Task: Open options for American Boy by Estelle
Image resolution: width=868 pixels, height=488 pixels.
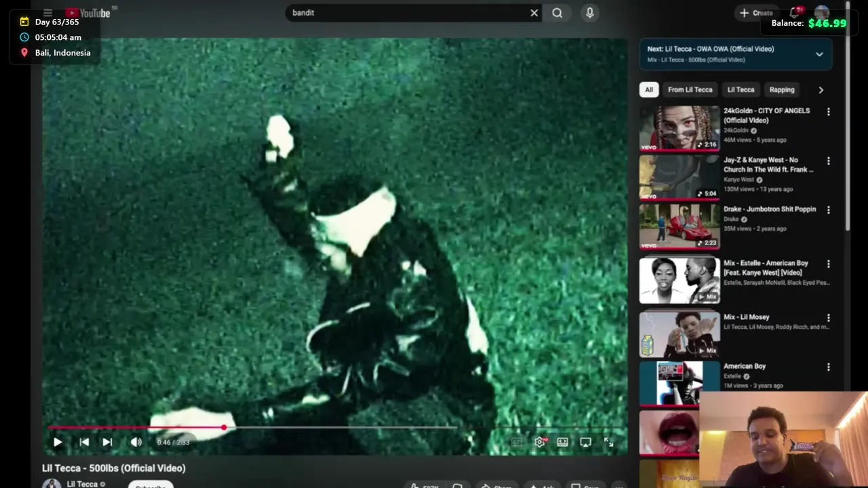Action: point(828,367)
